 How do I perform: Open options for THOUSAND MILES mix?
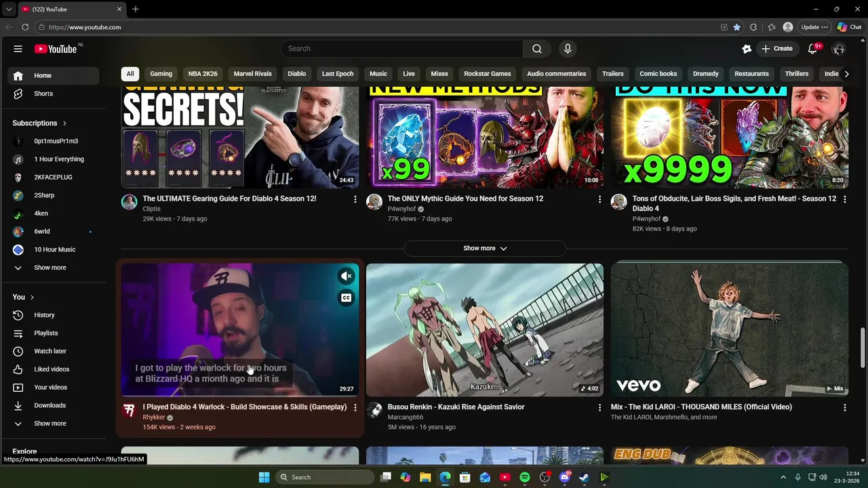(x=844, y=407)
